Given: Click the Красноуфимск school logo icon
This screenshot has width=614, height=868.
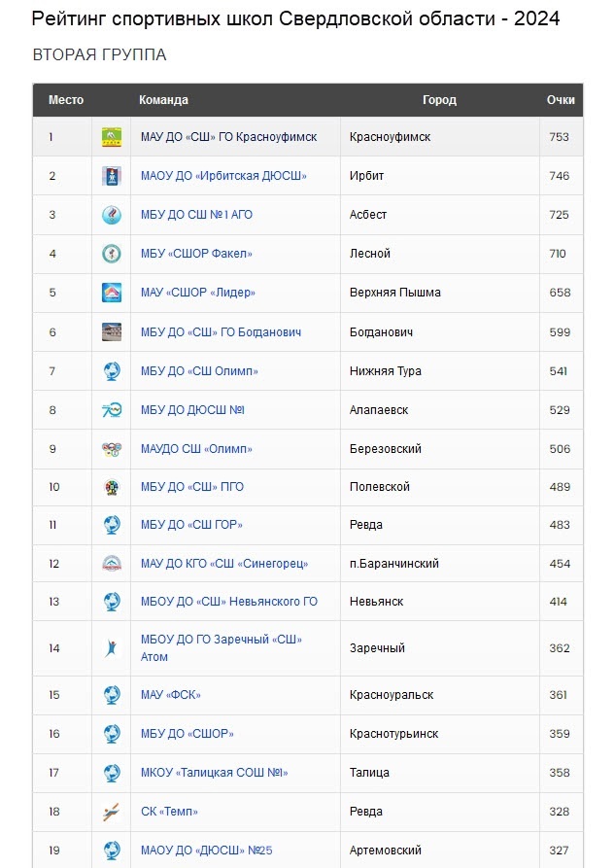Looking at the screenshot, I should coord(111,137).
